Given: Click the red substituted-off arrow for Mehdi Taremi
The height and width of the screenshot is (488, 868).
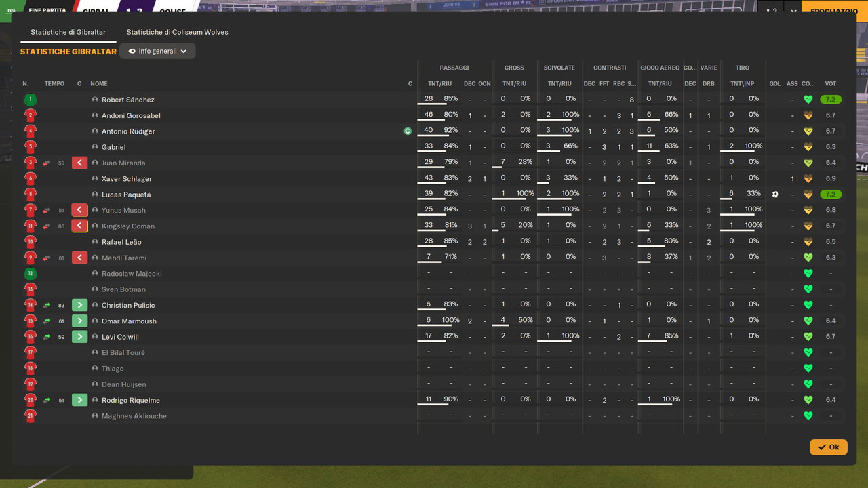Looking at the screenshot, I should [79, 258].
